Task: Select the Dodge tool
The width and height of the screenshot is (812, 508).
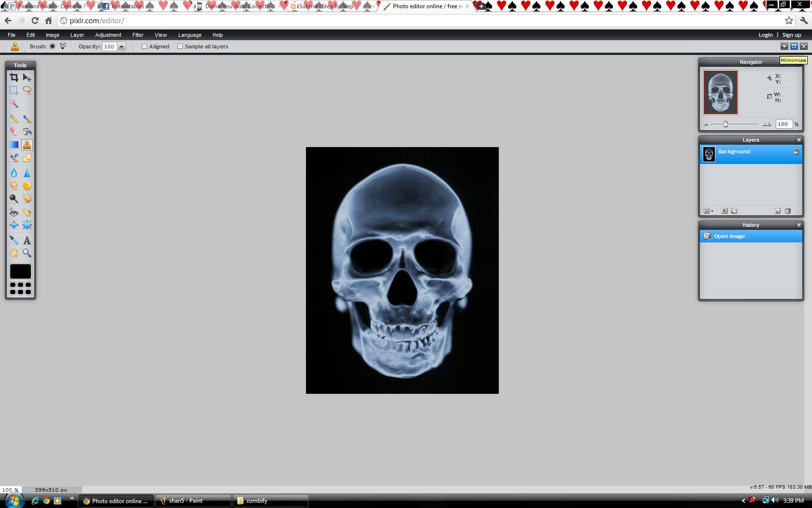Action: point(14,199)
